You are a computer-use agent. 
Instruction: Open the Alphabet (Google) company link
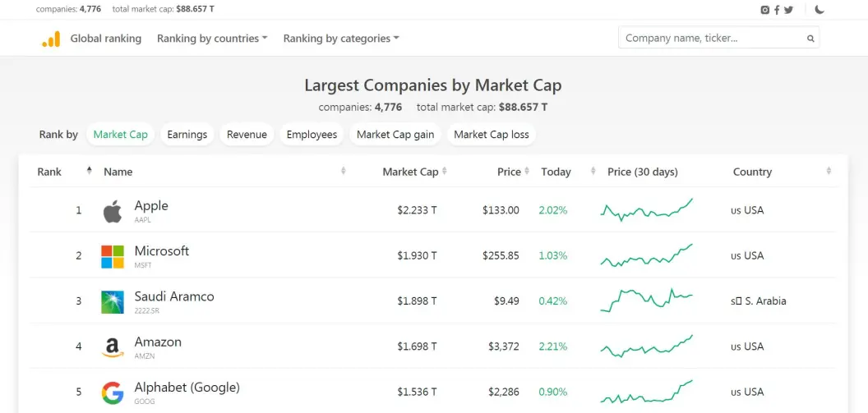click(187, 388)
